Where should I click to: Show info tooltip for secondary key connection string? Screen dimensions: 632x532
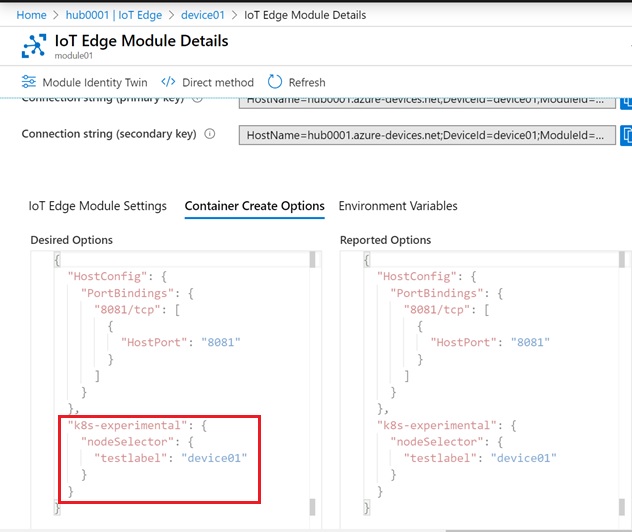210,134
